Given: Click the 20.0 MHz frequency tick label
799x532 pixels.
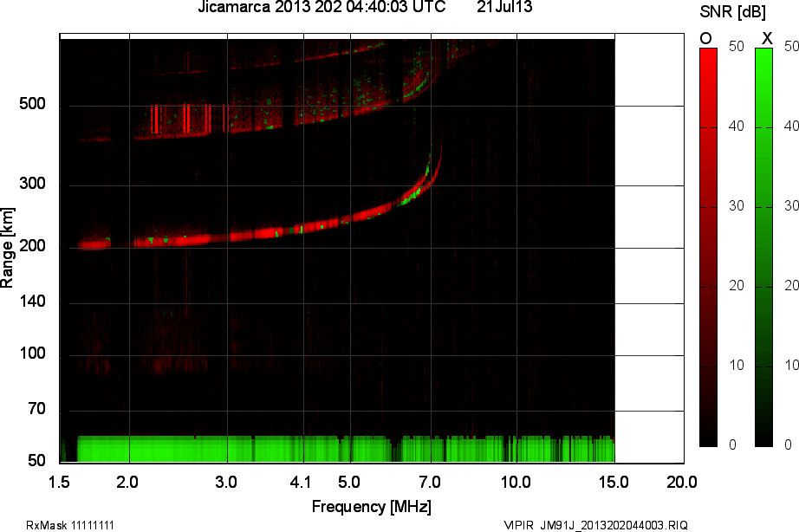Looking at the screenshot, I should [x=681, y=481].
